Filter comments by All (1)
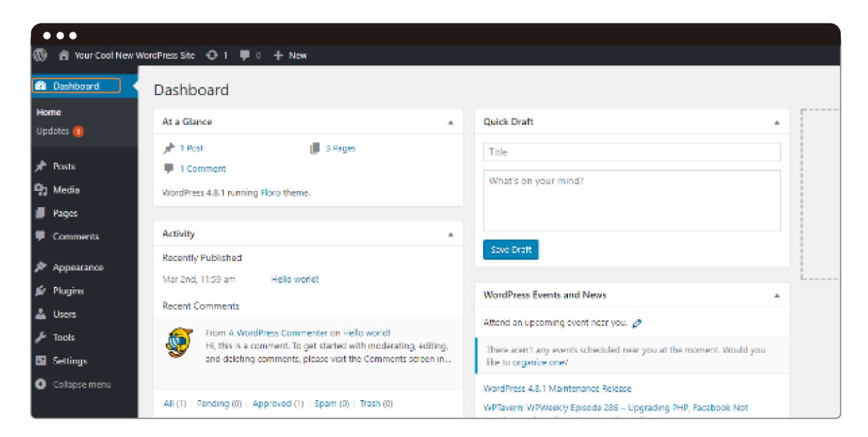Screen dimensions: 868x437 coord(175,403)
